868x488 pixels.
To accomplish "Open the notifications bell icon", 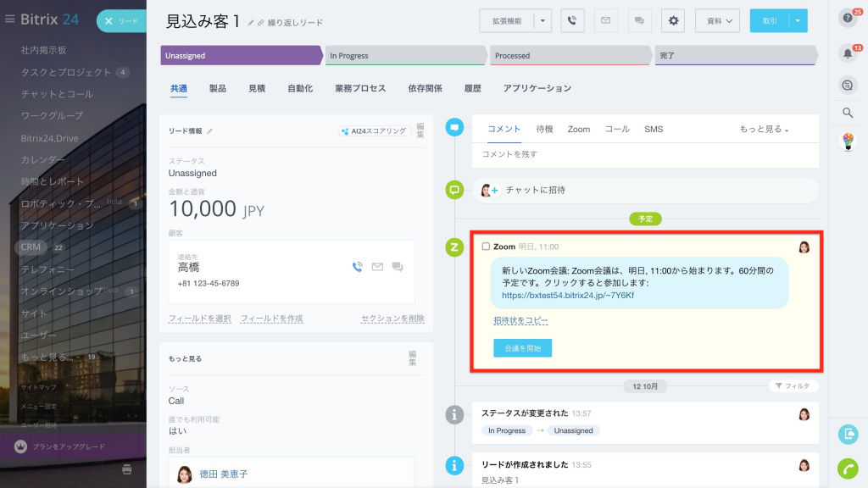I will click(x=848, y=53).
